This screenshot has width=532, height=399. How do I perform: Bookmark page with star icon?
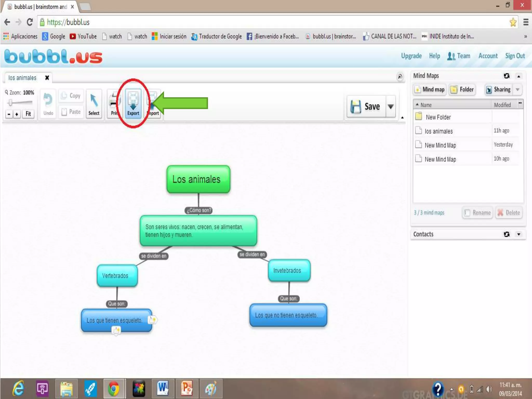(x=513, y=22)
